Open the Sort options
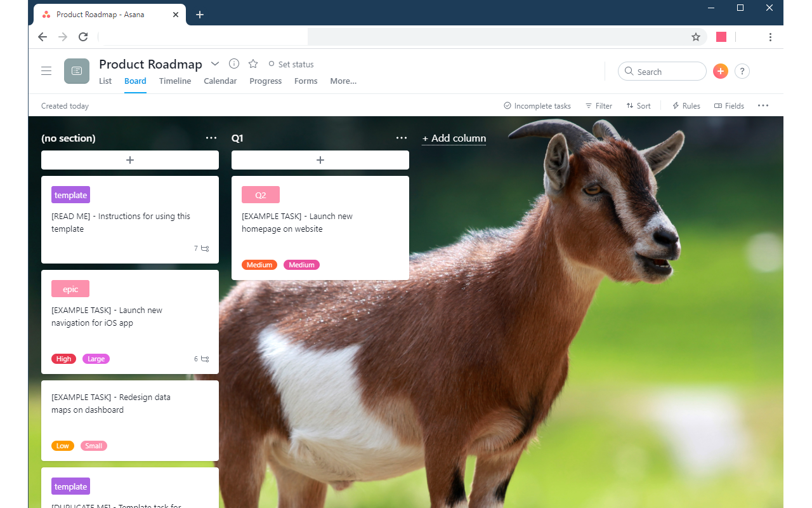Image resolution: width=812 pixels, height=508 pixels. pos(638,106)
